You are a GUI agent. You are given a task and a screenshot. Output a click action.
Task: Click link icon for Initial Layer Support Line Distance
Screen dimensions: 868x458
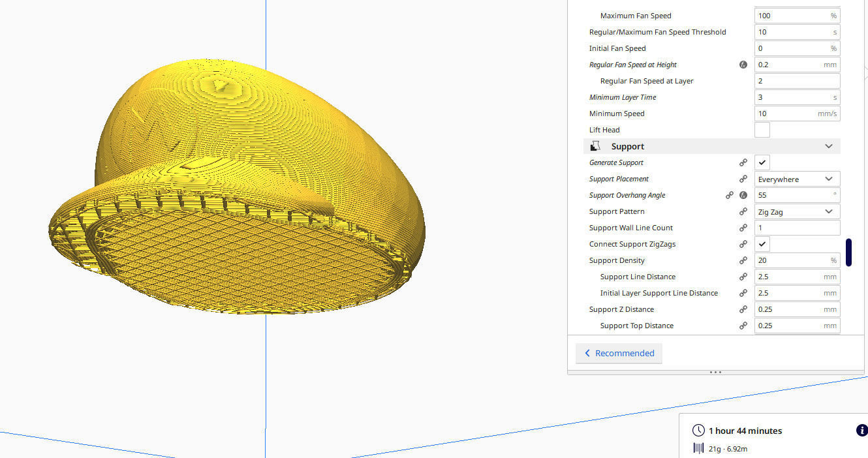tap(743, 293)
